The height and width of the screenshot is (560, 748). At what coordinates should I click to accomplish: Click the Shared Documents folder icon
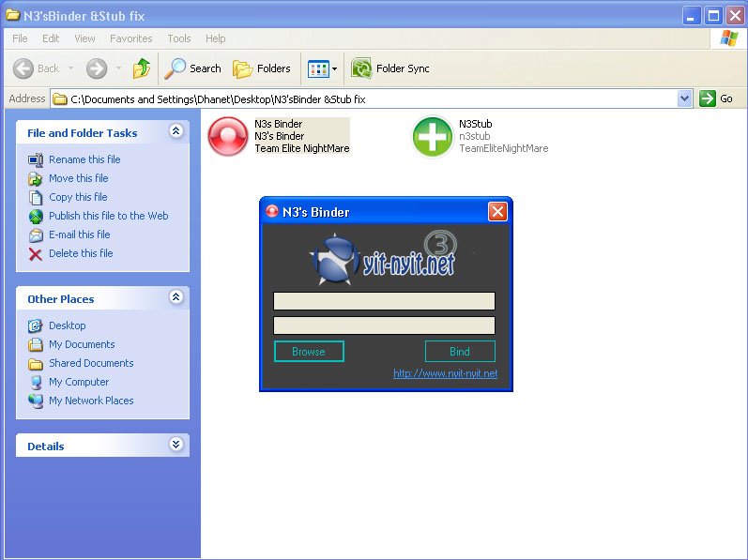pos(36,364)
